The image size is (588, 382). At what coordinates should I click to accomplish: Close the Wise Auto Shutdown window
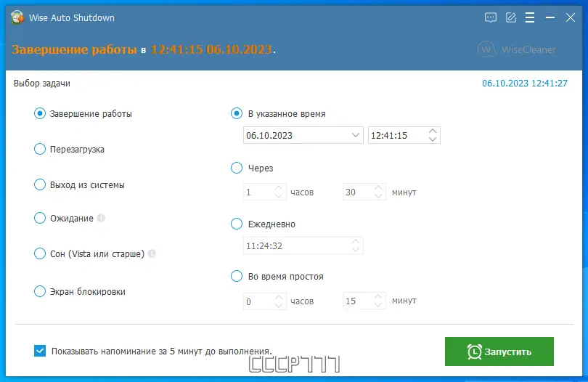571,17
